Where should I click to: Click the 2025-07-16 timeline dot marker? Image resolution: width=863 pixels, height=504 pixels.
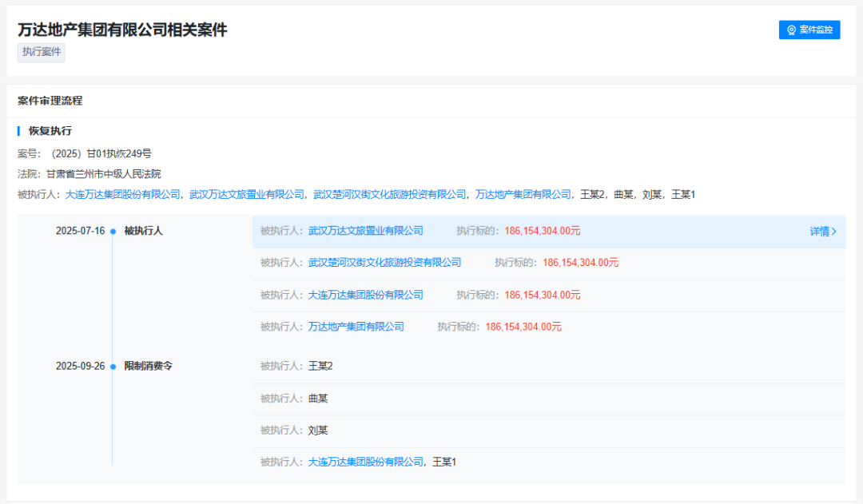(x=113, y=232)
